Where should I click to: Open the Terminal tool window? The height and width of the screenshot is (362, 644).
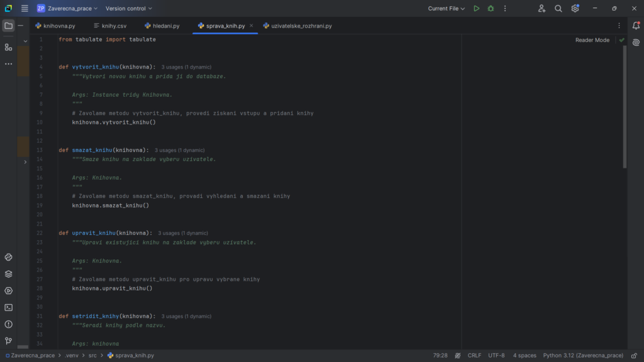coord(8,307)
